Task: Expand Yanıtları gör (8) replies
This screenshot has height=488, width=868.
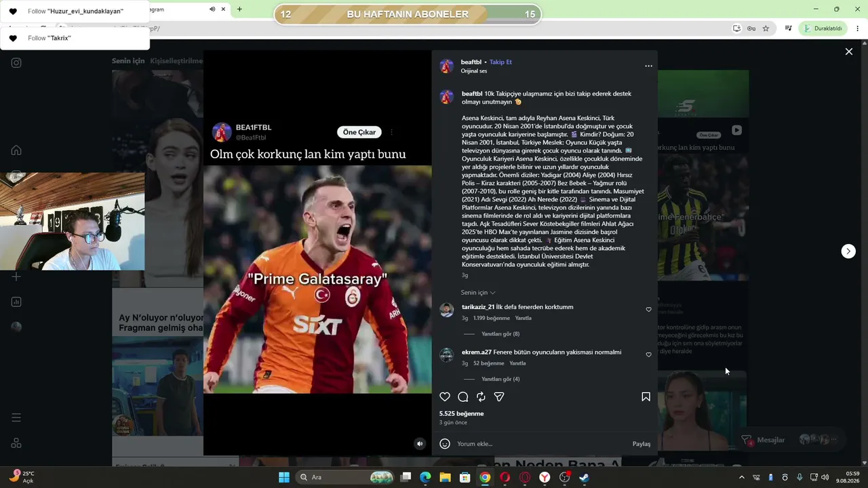Action: [x=500, y=334]
